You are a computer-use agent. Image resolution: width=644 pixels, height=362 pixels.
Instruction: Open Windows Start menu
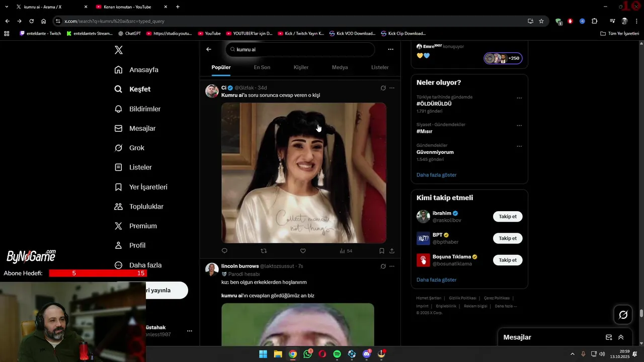tap(263, 354)
